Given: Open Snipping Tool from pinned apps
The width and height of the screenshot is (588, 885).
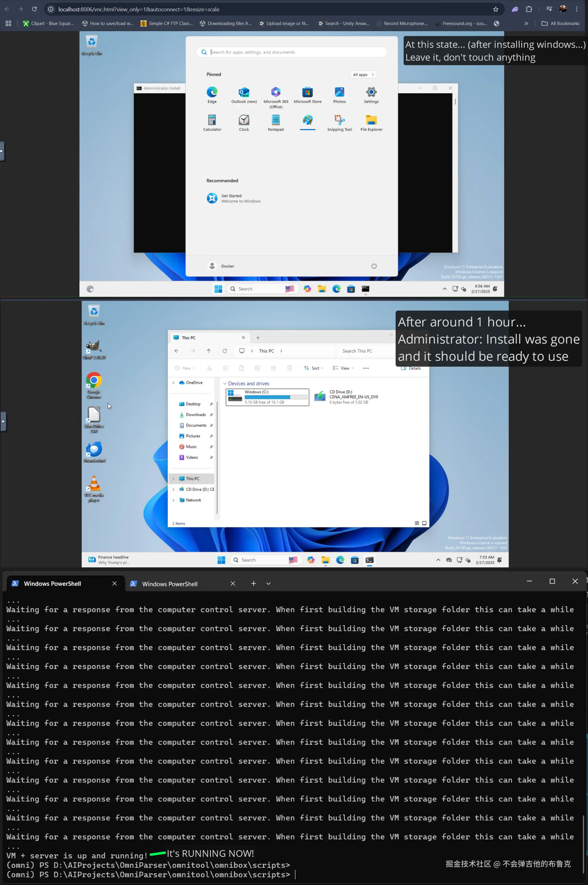Looking at the screenshot, I should pos(339,121).
